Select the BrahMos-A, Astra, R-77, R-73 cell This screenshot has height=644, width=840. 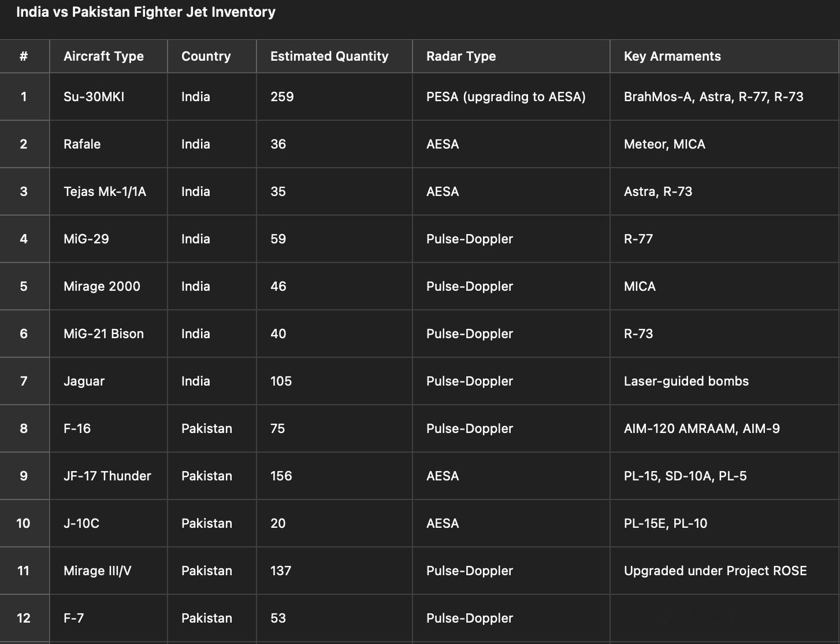[725, 97]
